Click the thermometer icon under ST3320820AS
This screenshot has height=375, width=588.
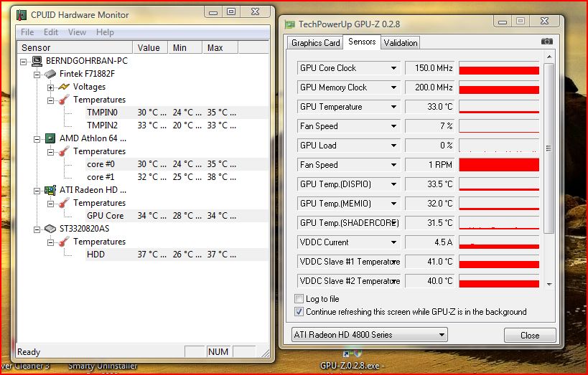(64, 242)
